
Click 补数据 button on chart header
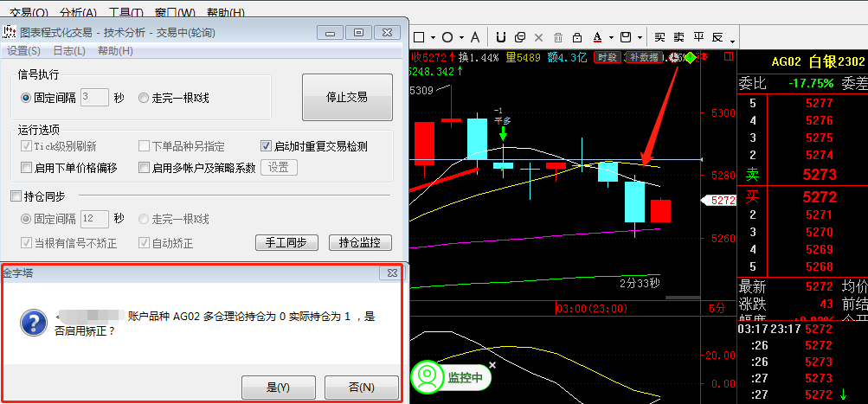click(x=645, y=57)
